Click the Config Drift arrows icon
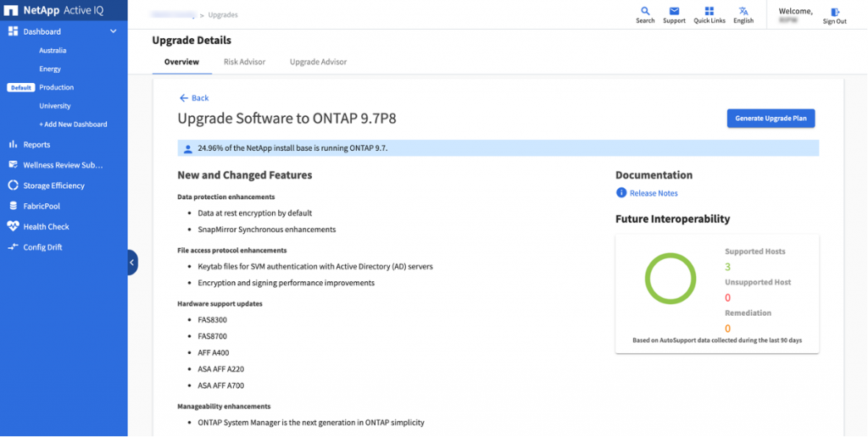The width and height of the screenshot is (868, 437). (13, 246)
